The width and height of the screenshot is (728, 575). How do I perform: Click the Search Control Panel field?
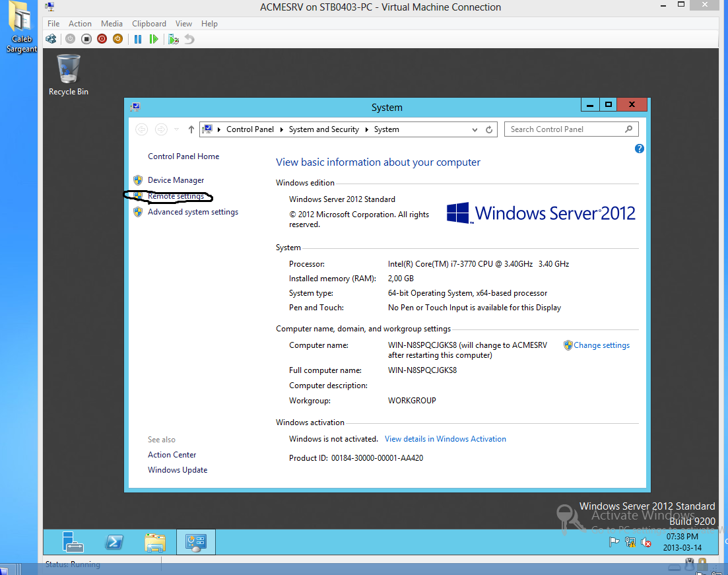point(572,129)
